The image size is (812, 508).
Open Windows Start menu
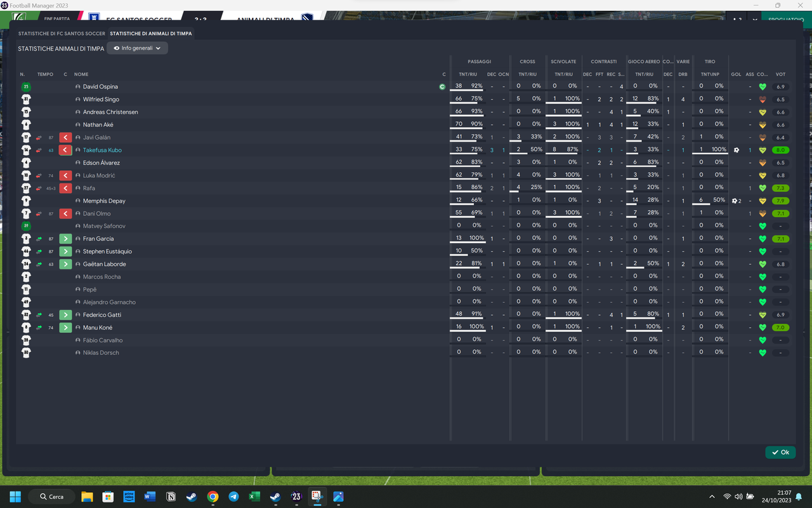[15, 497]
